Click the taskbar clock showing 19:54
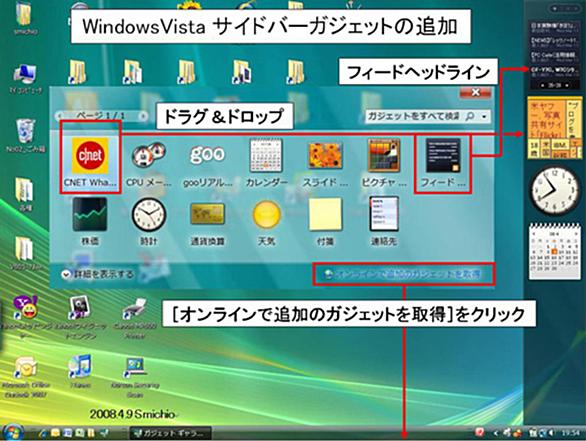This screenshot has height=441, width=586. point(570,433)
